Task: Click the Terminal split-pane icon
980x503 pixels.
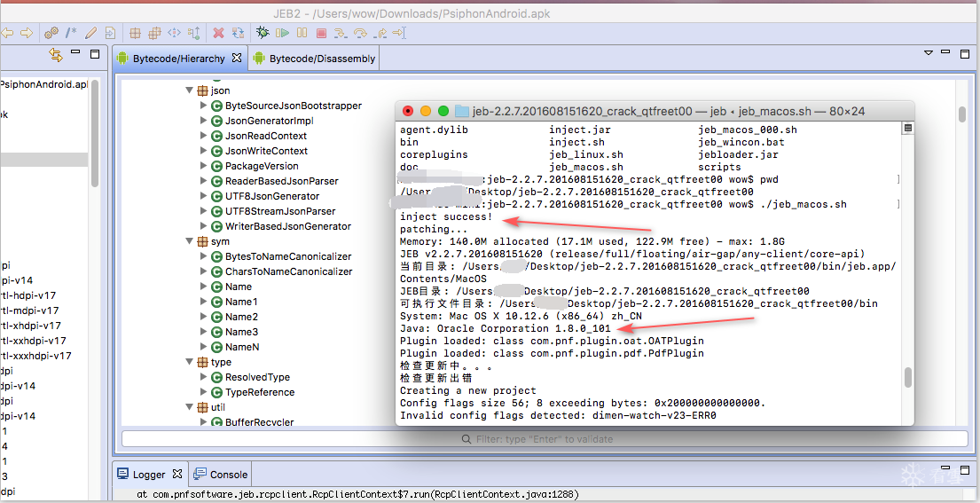Action: [x=908, y=128]
